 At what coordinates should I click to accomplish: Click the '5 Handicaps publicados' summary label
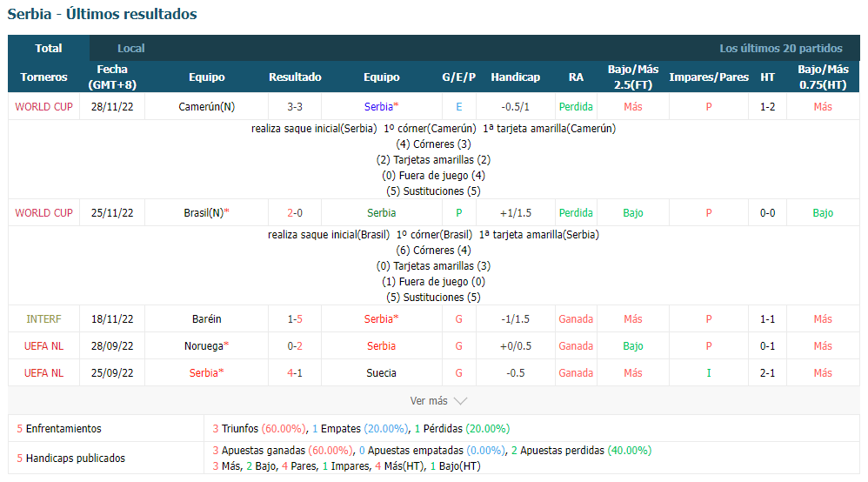(x=70, y=459)
